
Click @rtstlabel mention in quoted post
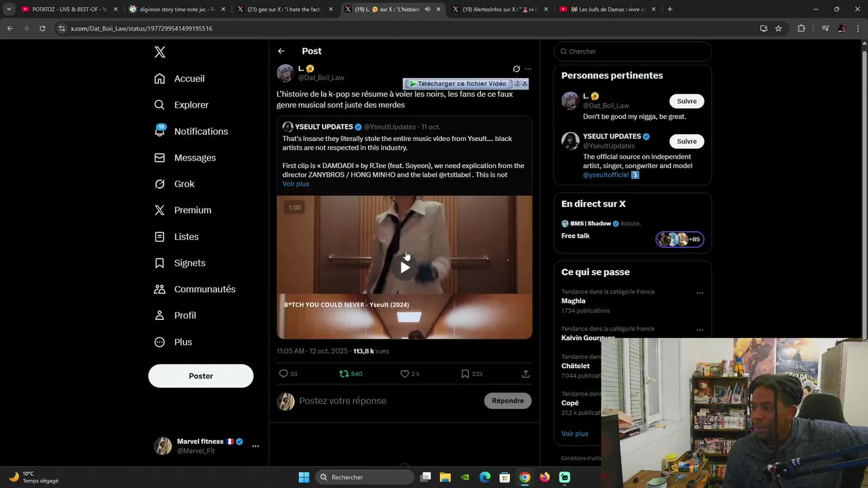[456, 175]
